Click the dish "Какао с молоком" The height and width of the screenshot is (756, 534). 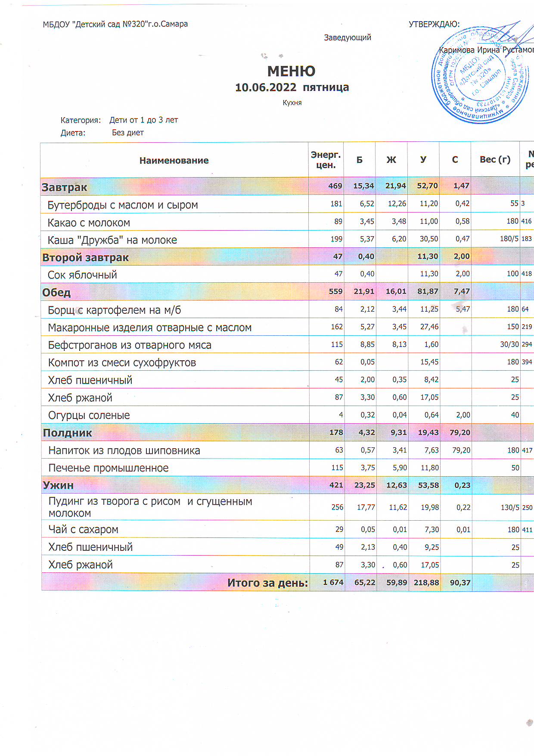[x=89, y=223]
